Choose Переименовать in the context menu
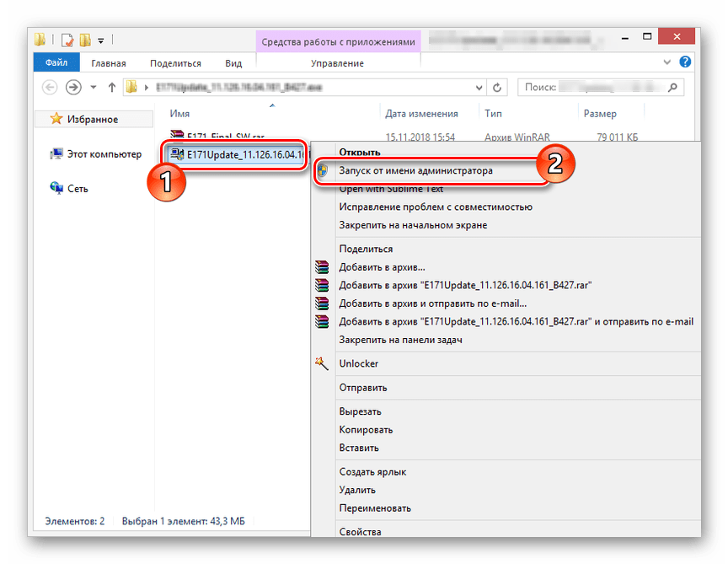This screenshot has height=564, width=728. pyautogui.click(x=375, y=508)
